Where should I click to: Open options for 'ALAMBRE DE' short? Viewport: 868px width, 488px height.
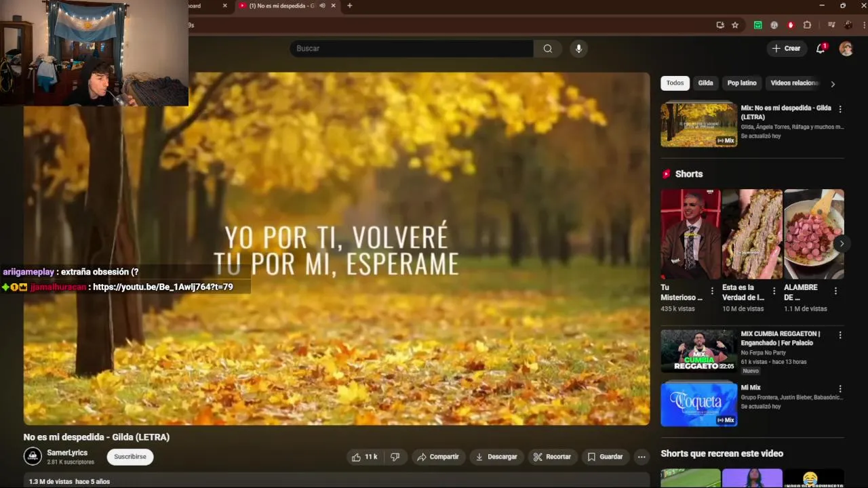pos(835,291)
